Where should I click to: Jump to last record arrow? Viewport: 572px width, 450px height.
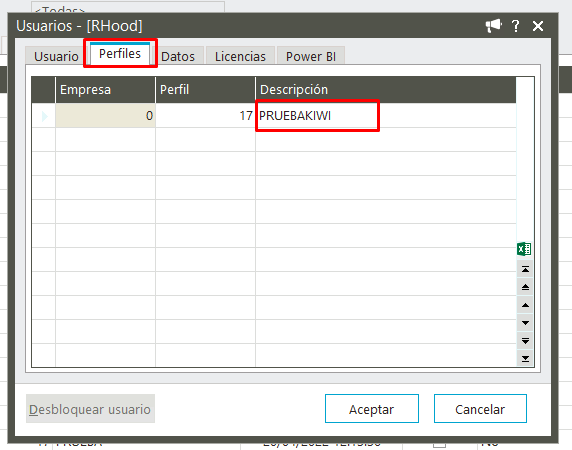point(525,358)
